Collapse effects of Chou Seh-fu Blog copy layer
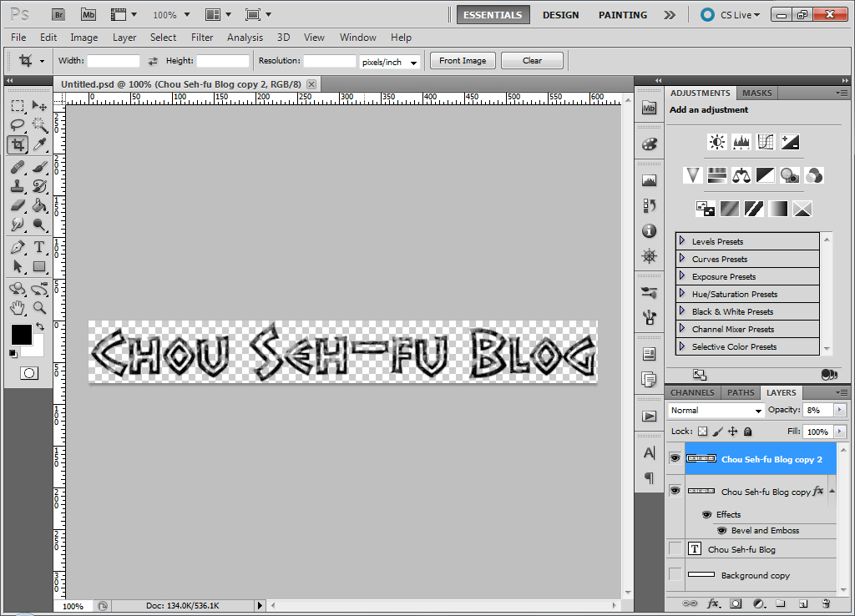The width and height of the screenshot is (855, 616). (x=832, y=491)
